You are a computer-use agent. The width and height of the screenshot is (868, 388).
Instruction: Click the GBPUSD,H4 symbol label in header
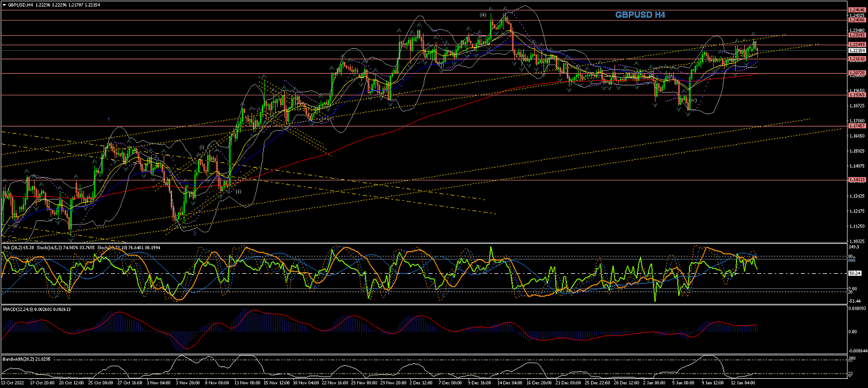tap(22, 5)
